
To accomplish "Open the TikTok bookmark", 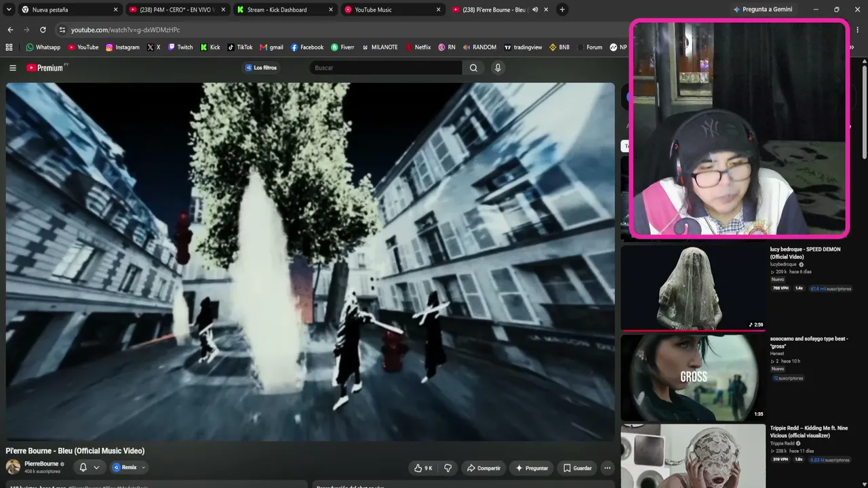I will pyautogui.click(x=240, y=47).
